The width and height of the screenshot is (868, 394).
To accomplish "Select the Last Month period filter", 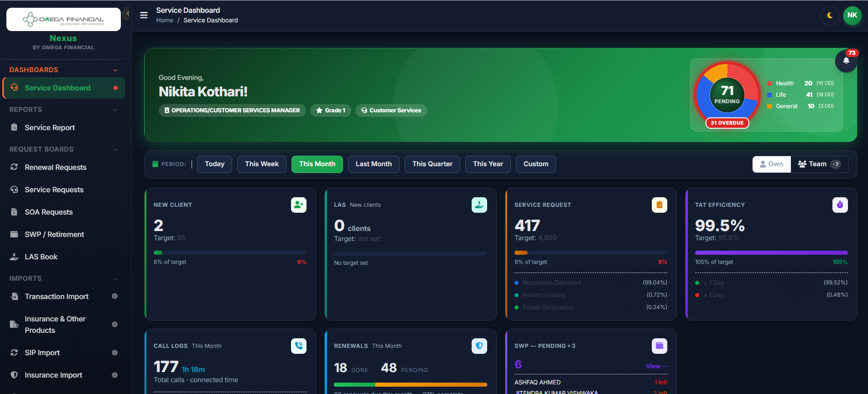I will 374,164.
